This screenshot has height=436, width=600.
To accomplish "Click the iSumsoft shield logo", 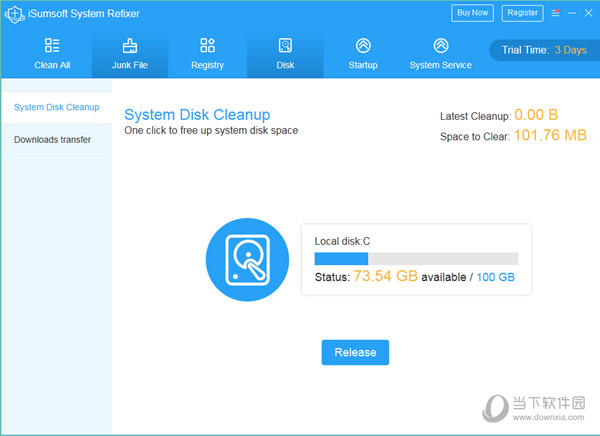I will click(x=14, y=15).
